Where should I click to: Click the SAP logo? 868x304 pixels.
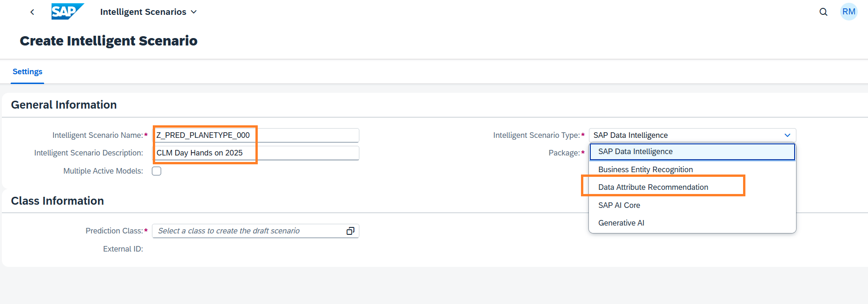click(x=67, y=12)
